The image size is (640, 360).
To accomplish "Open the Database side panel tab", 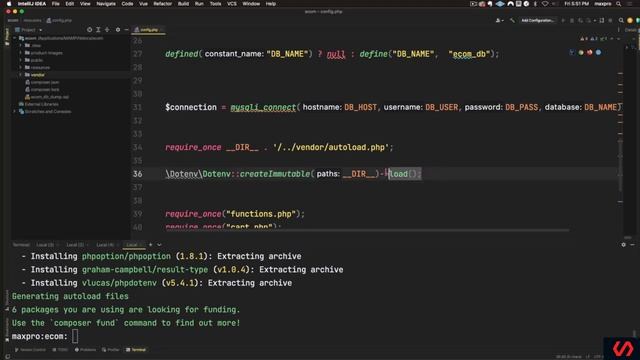I will 632,30.
